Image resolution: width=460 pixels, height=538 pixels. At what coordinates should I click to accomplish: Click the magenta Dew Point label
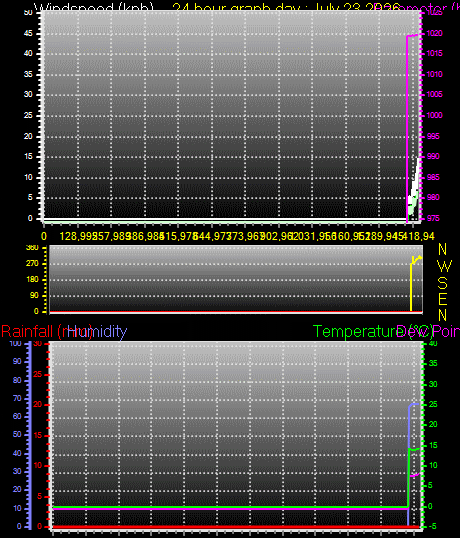428,331
